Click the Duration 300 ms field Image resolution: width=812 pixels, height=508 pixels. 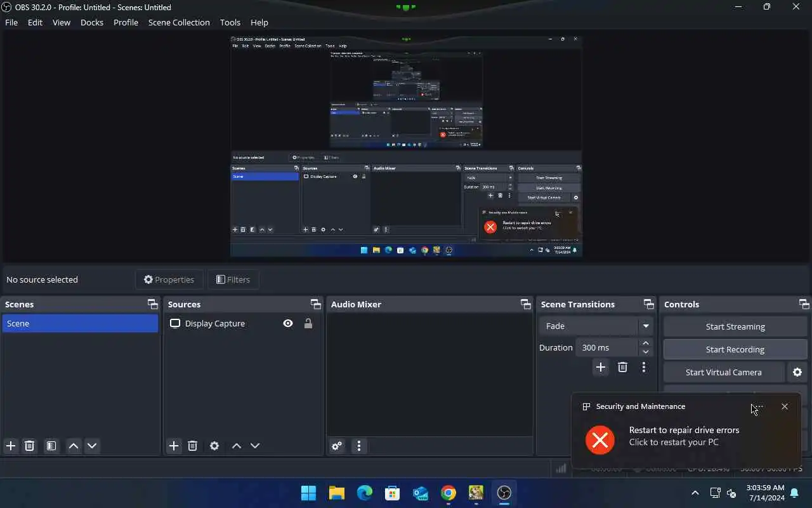pyautogui.click(x=607, y=347)
